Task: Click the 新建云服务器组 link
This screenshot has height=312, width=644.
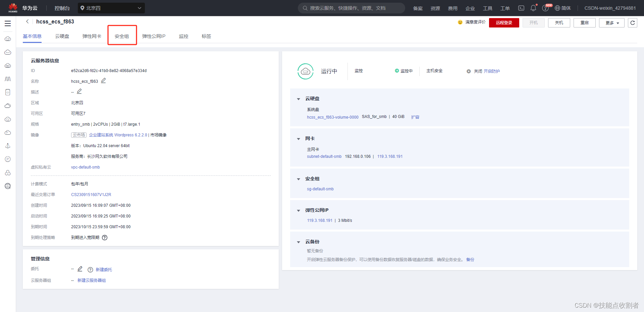Action: [x=92, y=280]
